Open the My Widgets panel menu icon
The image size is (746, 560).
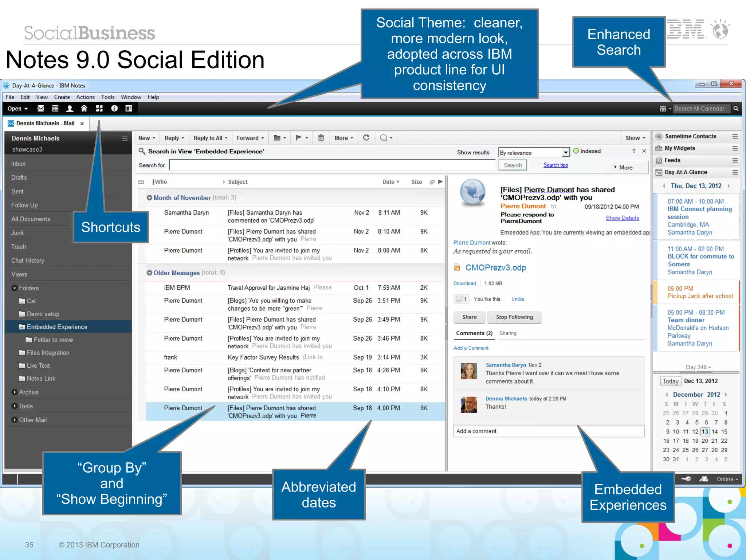point(735,148)
